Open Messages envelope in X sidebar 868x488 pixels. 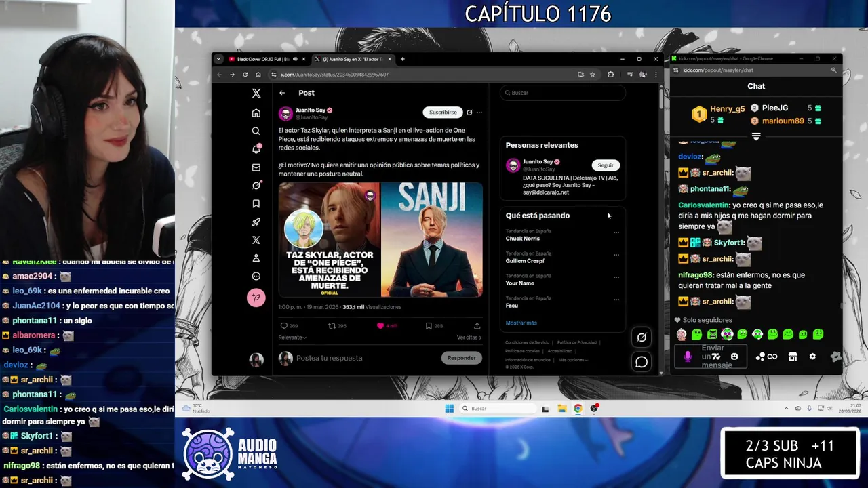tap(256, 167)
